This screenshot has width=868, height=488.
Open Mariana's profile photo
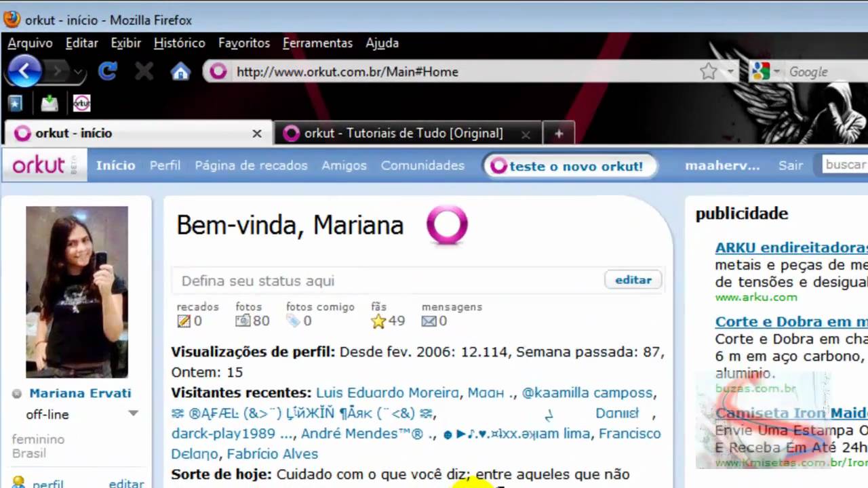coord(77,291)
